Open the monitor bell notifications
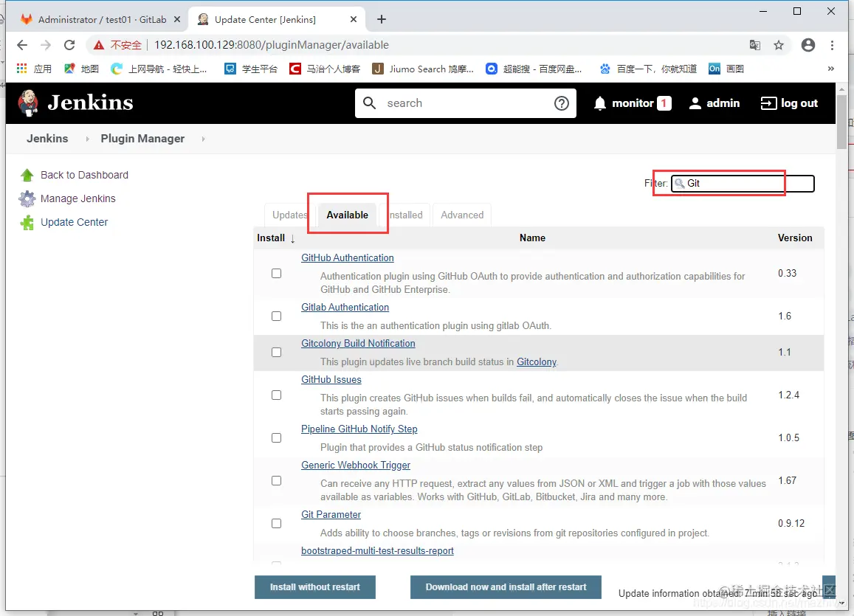Image resolution: width=854 pixels, height=616 pixels. pos(632,103)
